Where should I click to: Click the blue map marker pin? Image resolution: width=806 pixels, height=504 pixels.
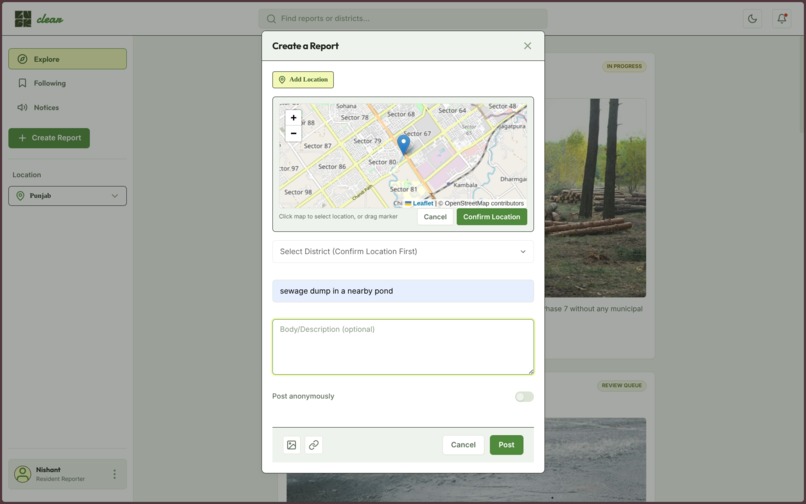404,145
